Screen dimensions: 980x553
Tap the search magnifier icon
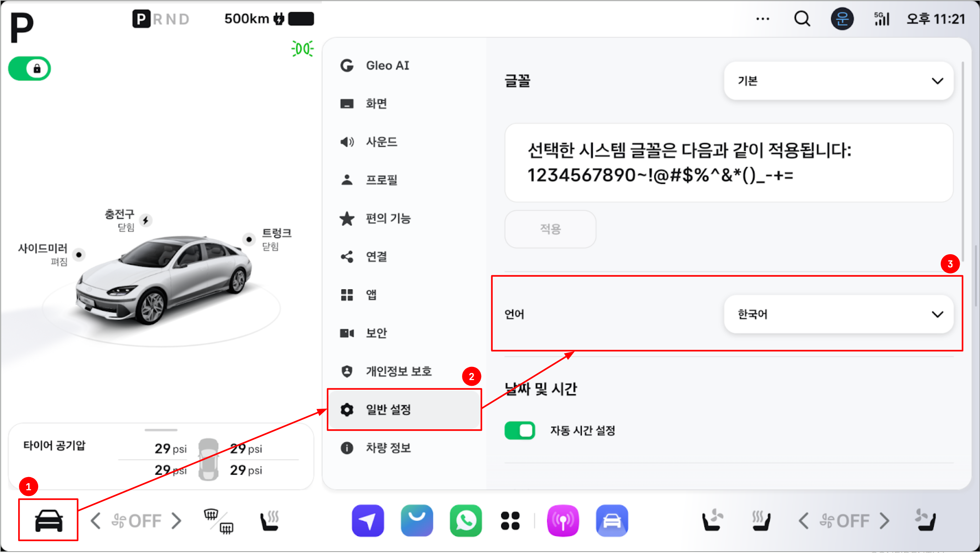802,19
